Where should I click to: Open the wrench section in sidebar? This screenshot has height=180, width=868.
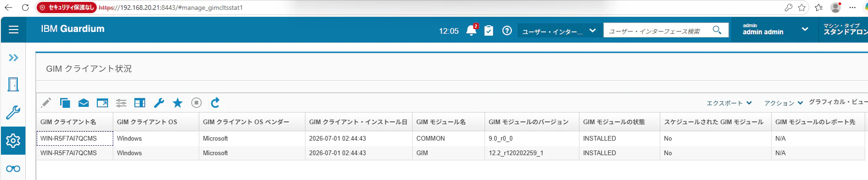(x=13, y=112)
